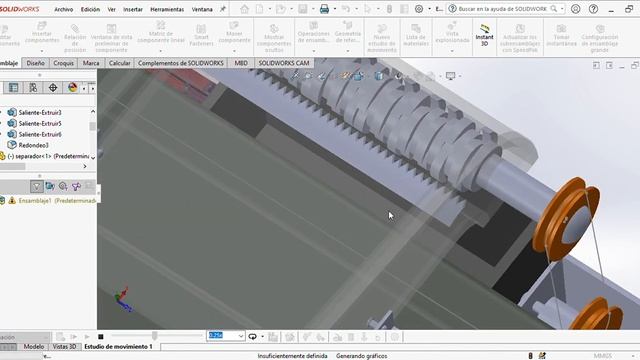640x360 pixels.
Task: Click the Calculate motion study icon
Action: click(60, 337)
